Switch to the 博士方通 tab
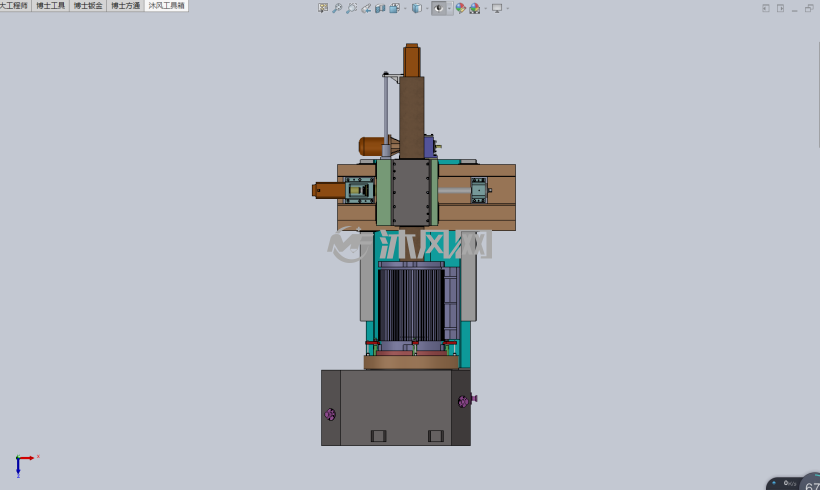The width and height of the screenshot is (820, 490). [x=126, y=5]
